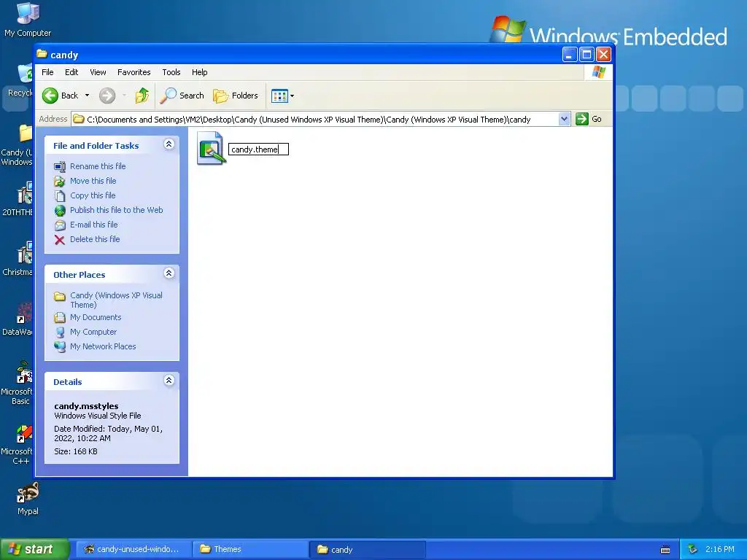Click the Publish to Web globe icon
The image size is (747, 560).
click(60, 211)
